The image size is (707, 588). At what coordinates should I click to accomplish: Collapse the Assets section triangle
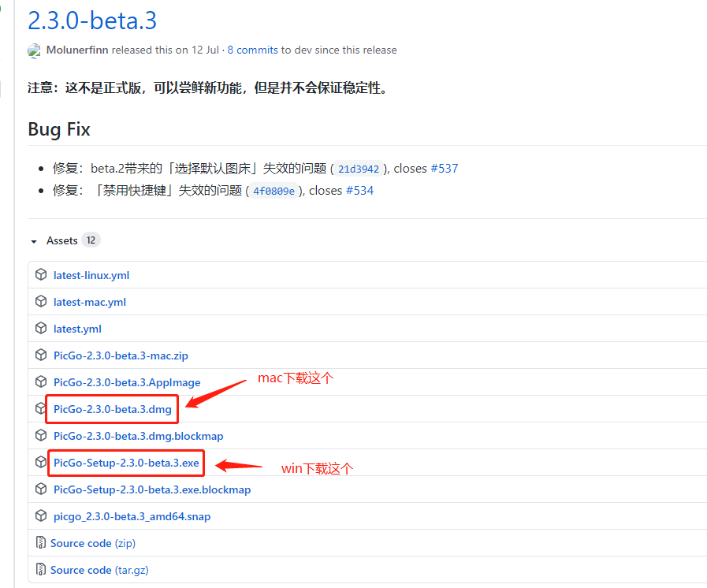pos(34,241)
